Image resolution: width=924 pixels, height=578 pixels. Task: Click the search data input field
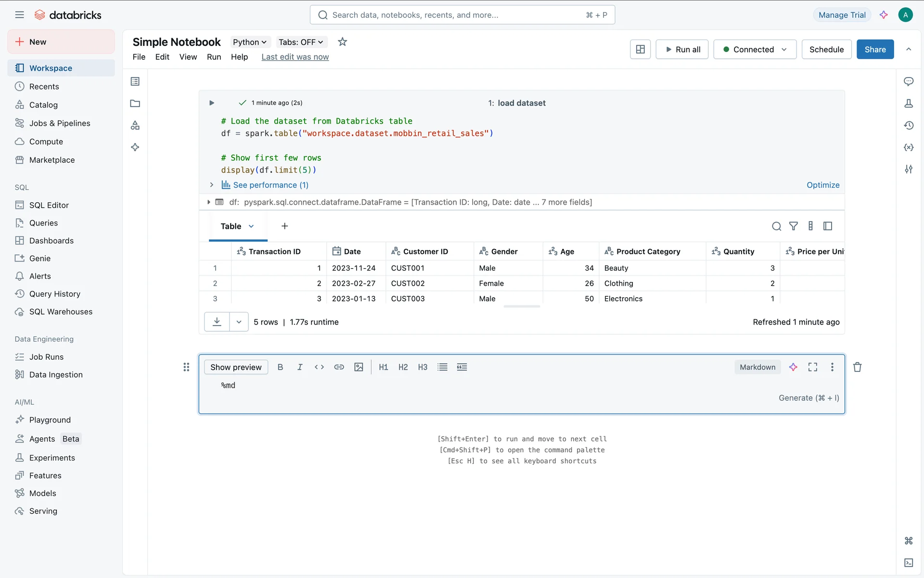462,15
